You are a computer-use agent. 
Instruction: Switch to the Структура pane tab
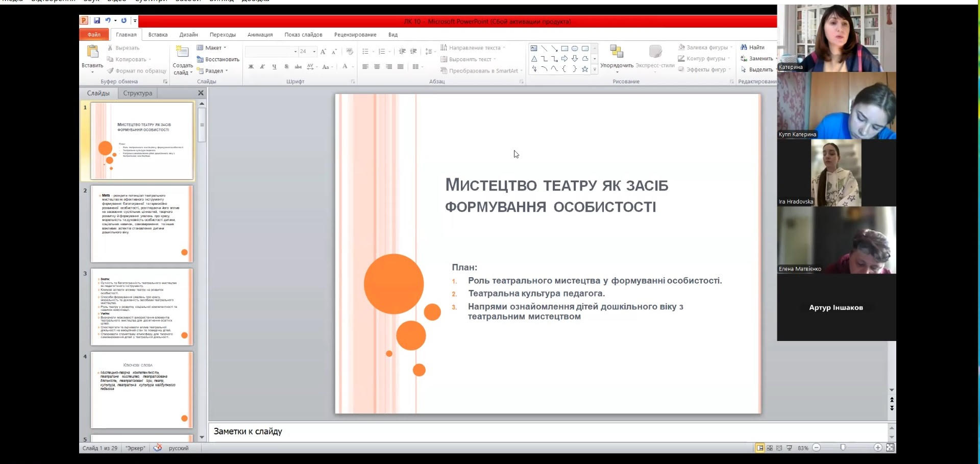coord(137,93)
